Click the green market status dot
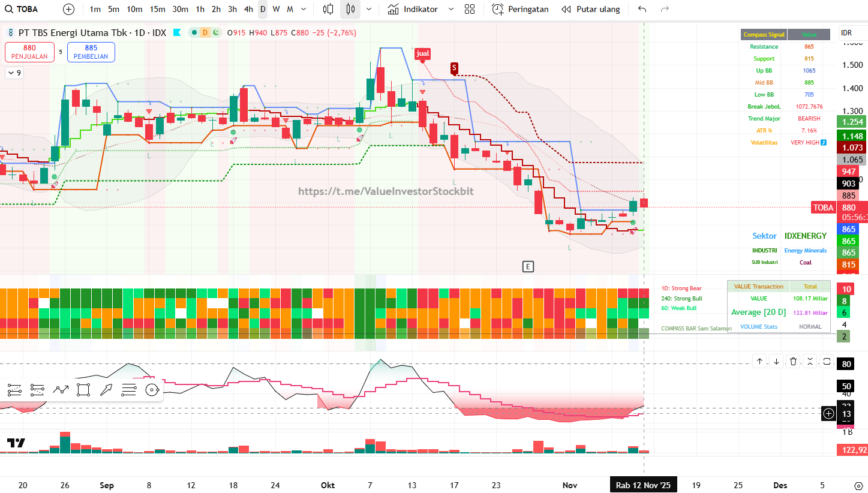Screen dimensions: 868x493 pos(194,32)
